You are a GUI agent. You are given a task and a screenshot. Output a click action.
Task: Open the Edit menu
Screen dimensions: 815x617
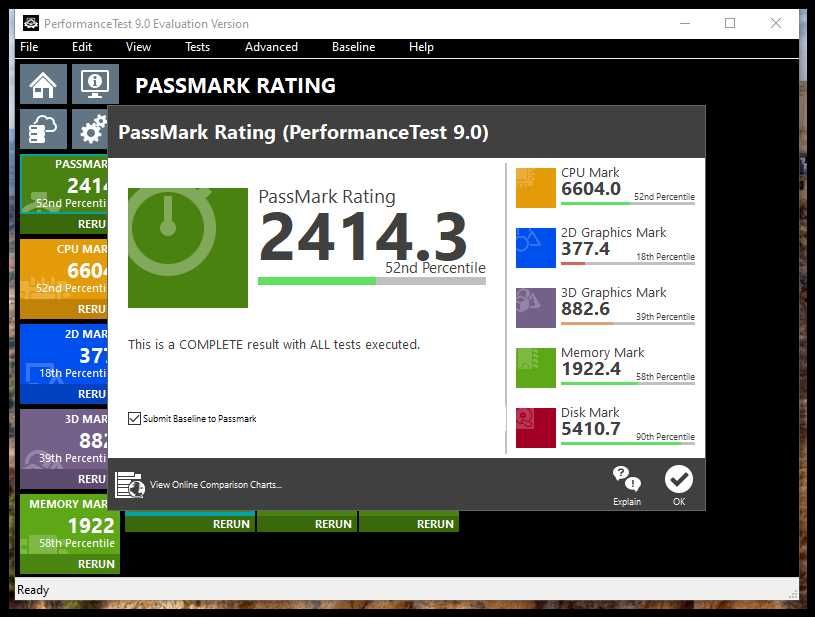pos(82,47)
